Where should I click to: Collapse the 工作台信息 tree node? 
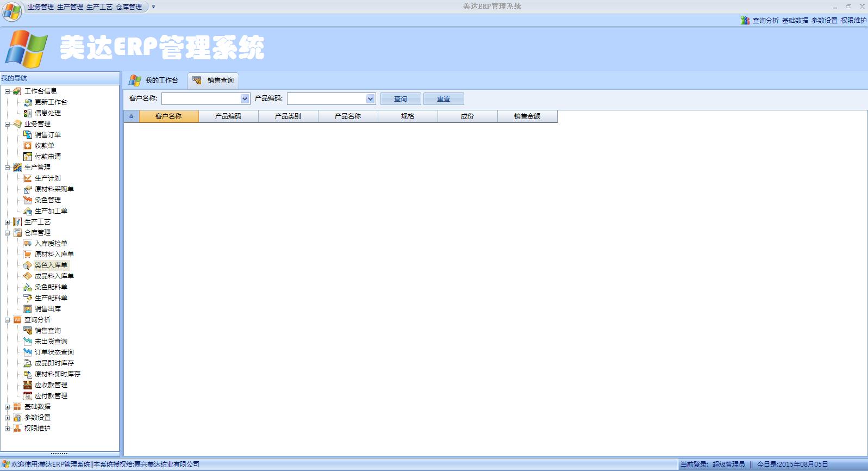pyautogui.click(x=8, y=91)
